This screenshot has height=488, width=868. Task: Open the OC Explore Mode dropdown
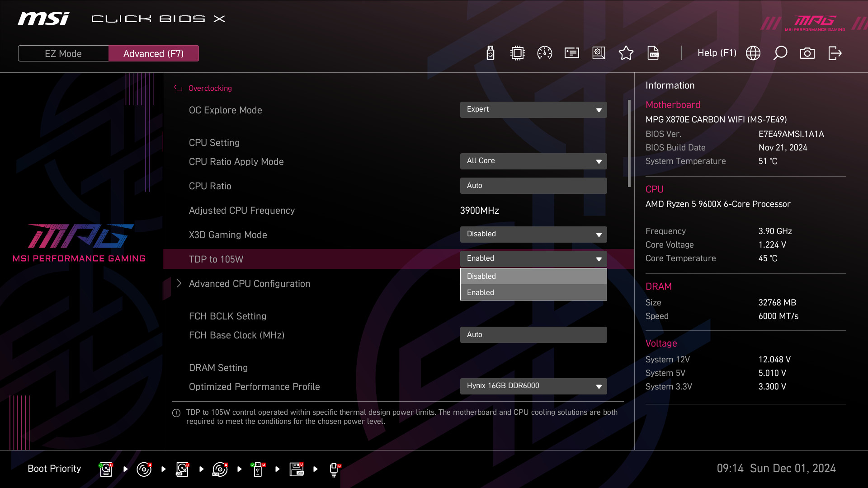pos(533,110)
